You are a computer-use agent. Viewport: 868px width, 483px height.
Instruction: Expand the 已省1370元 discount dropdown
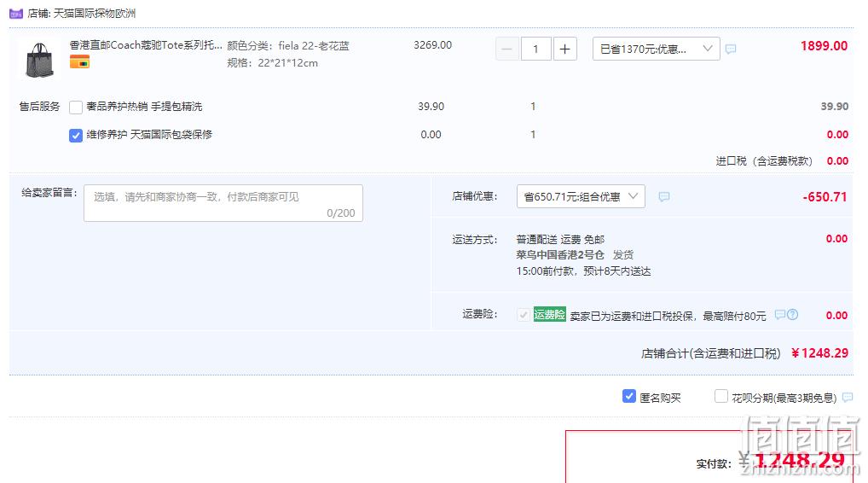[x=656, y=49]
